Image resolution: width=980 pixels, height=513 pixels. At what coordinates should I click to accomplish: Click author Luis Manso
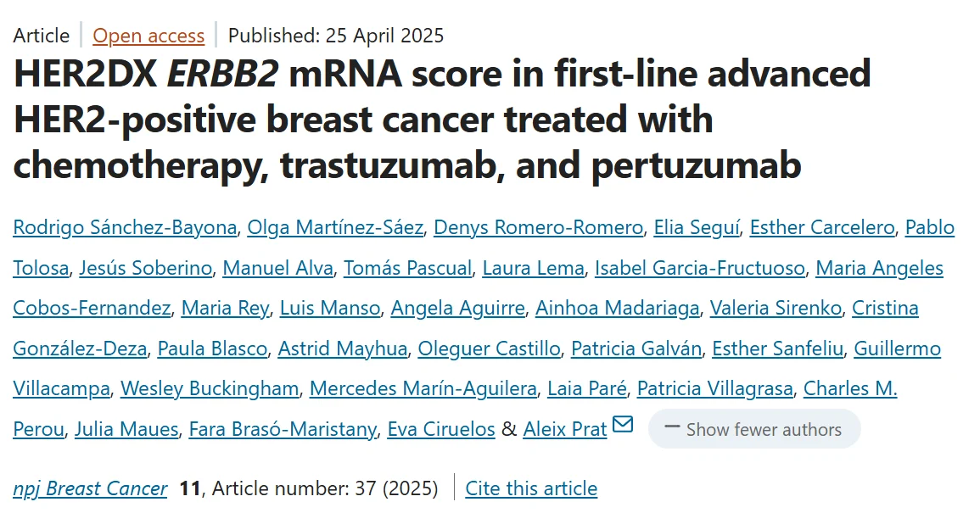point(330,308)
